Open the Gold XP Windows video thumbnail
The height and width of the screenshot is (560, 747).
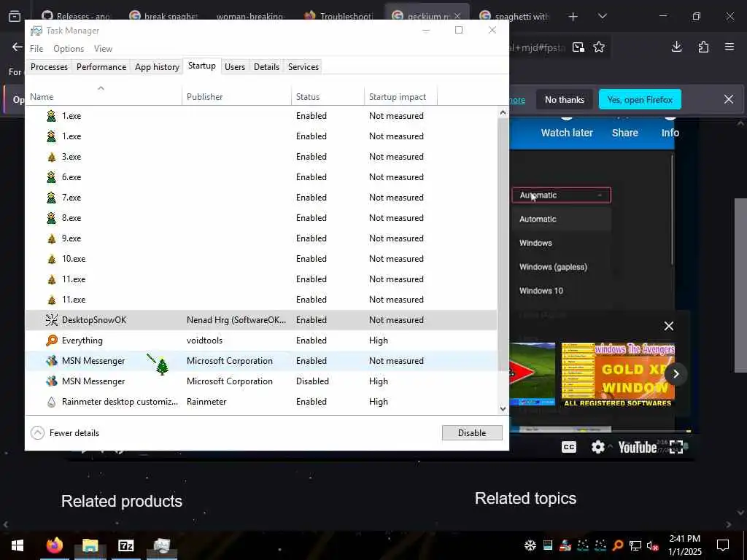(x=618, y=374)
